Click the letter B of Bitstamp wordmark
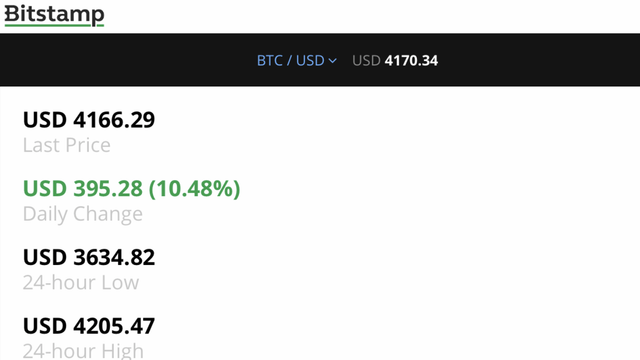 (x=12, y=13)
